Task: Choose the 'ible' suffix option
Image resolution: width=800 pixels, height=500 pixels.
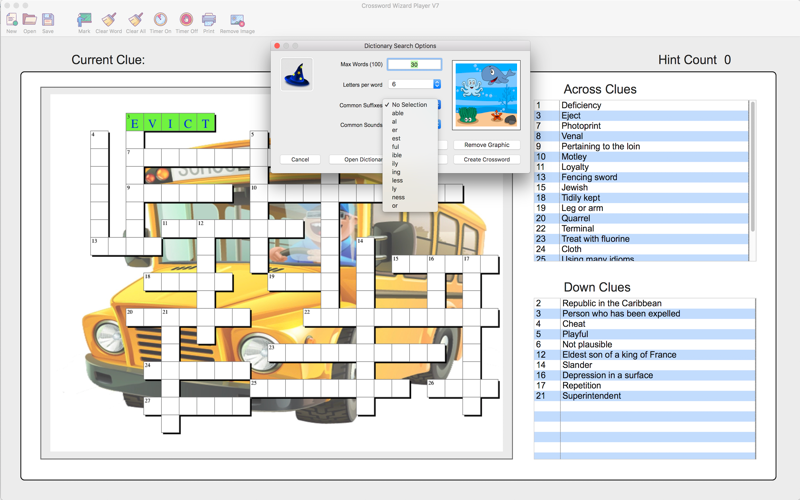Action: click(410, 155)
